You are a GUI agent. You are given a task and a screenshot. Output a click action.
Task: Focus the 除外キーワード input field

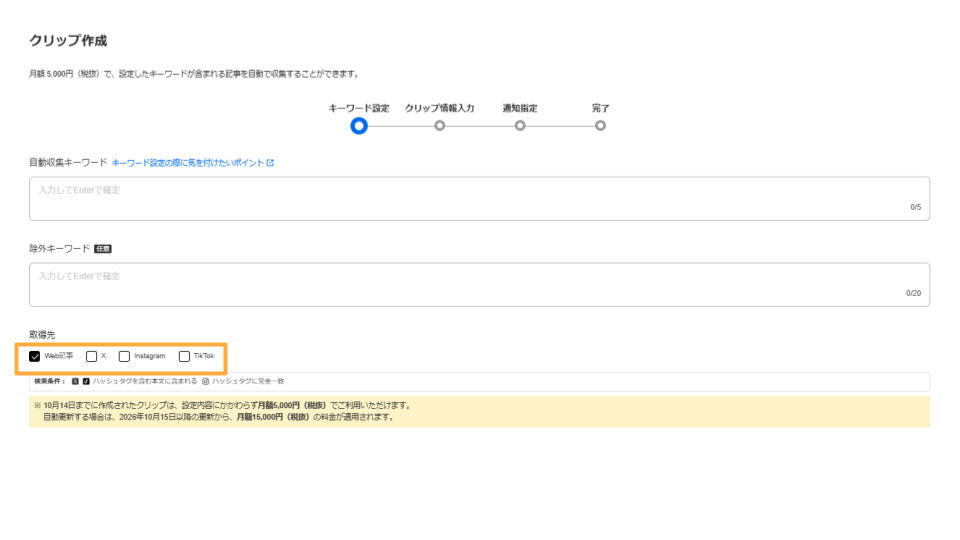(x=479, y=285)
